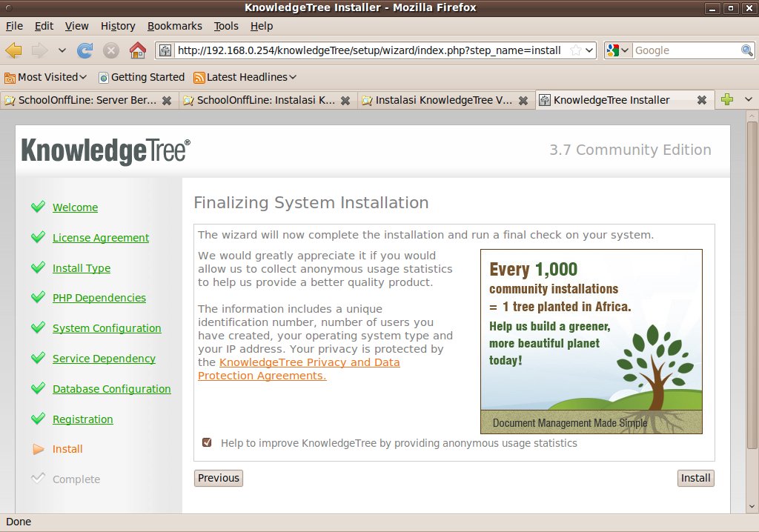Open the Most Visited bookmarks dropdown
Image resolution: width=759 pixels, height=532 pixels.
pos(46,77)
